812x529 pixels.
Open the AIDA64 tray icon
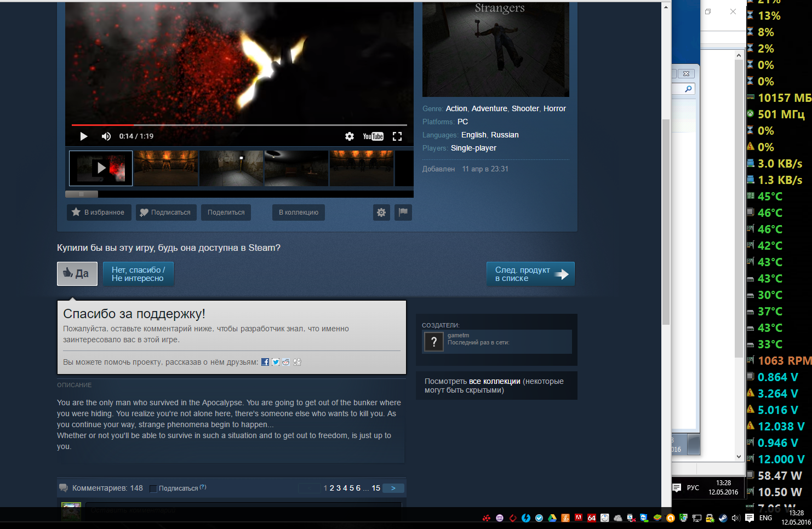[592, 518]
